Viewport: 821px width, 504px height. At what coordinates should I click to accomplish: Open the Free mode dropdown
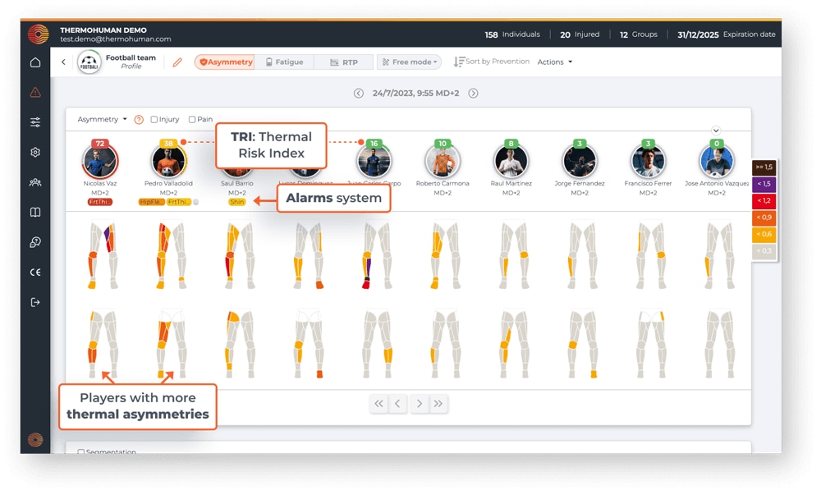coord(409,62)
